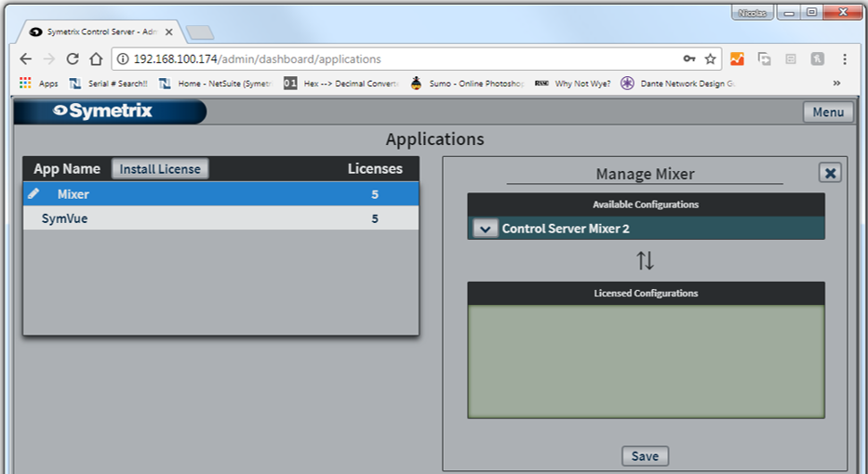
Task: Open the Dante Network Design bookmark
Action: 678,83
